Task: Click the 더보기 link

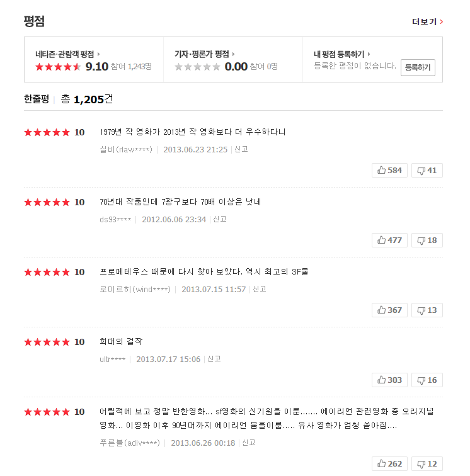Action: click(x=427, y=21)
